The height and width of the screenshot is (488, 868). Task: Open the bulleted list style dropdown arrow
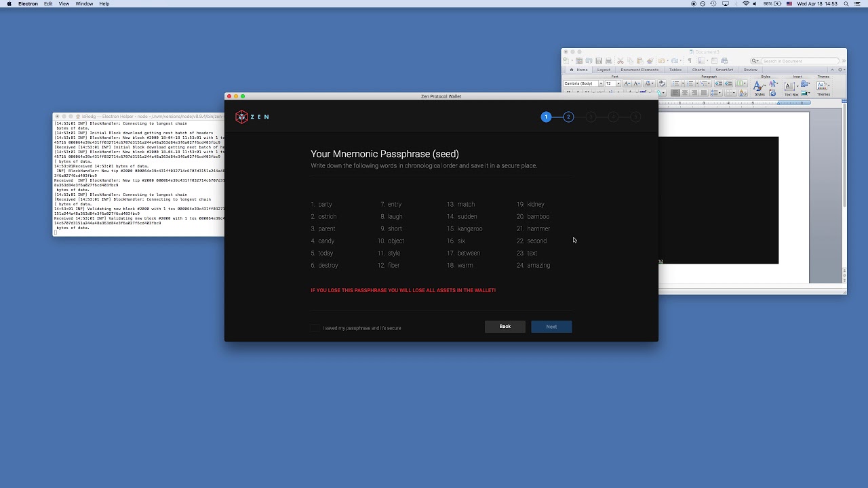pyautogui.click(x=683, y=83)
